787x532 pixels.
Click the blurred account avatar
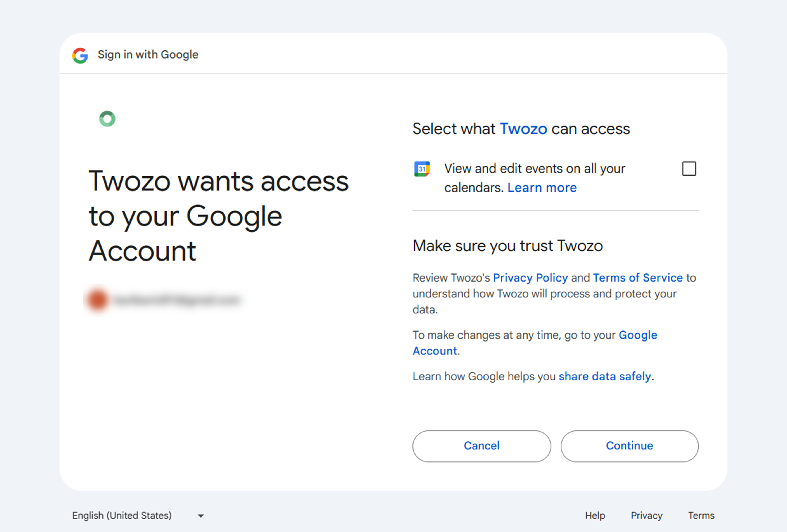pyautogui.click(x=98, y=300)
